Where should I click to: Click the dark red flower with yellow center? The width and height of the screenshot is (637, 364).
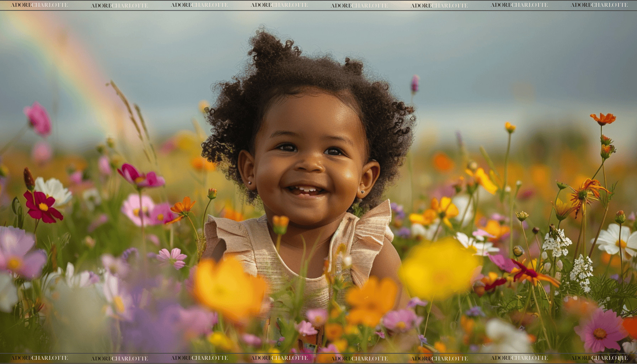click(x=42, y=207)
